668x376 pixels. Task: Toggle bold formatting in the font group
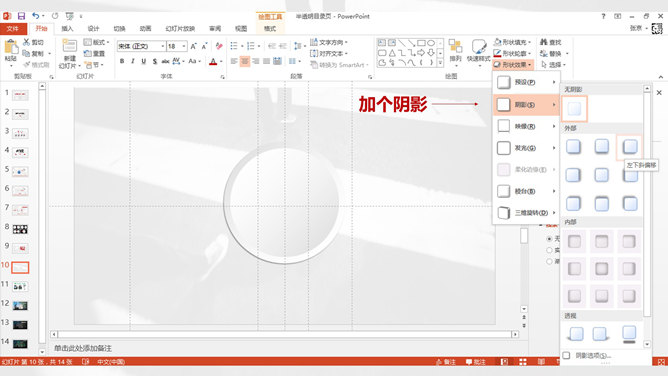coord(122,61)
